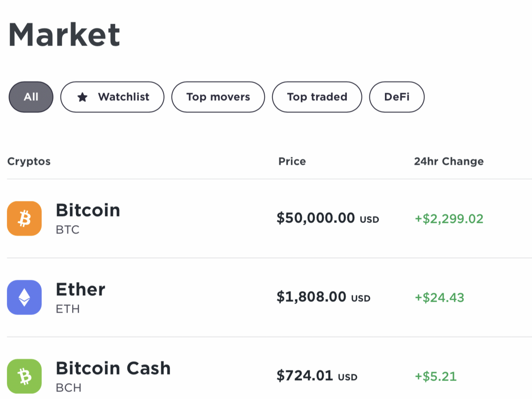Click Bitcoin Cash price $724.01 USD
532x399 pixels.
317,376
